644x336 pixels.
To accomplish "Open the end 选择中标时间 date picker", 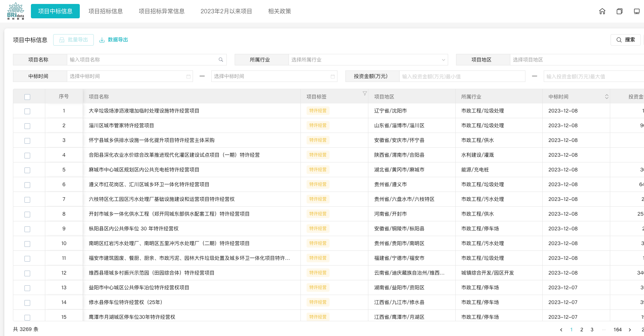I will pos(274,76).
